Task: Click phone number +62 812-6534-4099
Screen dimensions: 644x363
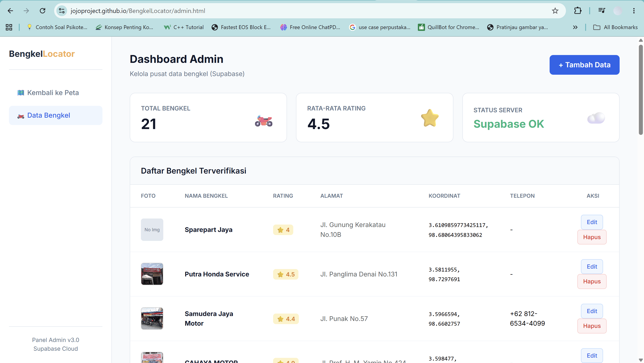Action: pyautogui.click(x=527, y=318)
